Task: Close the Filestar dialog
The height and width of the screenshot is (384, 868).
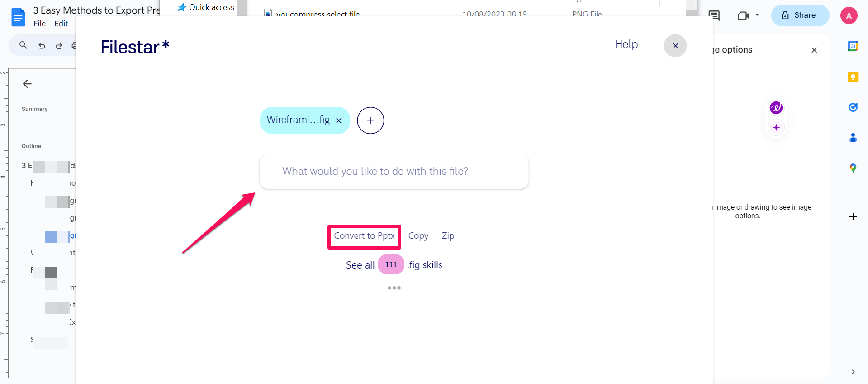Action: pyautogui.click(x=675, y=46)
